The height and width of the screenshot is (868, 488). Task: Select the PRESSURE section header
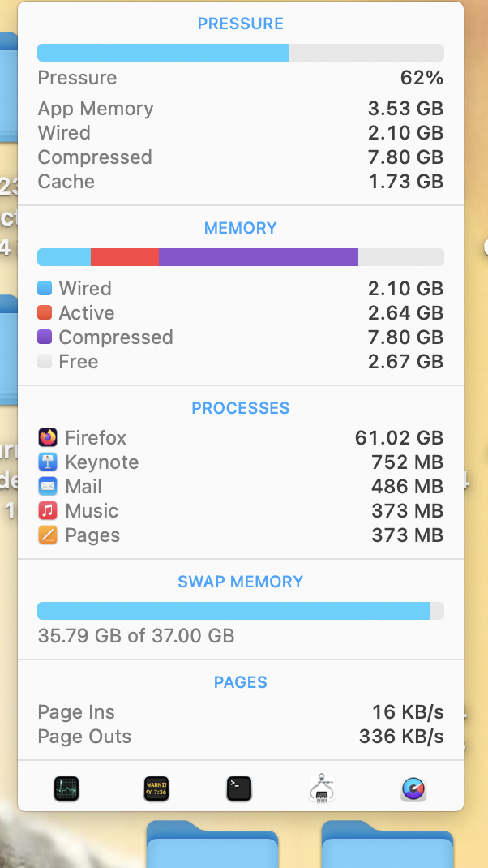coord(240,24)
